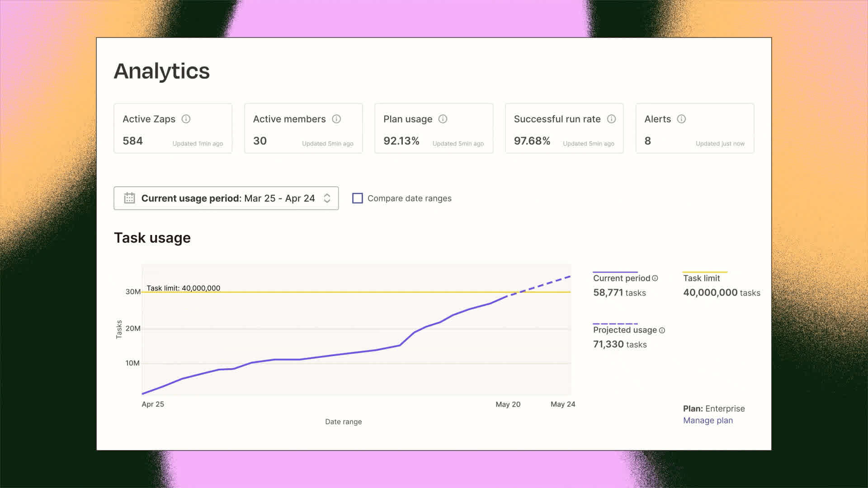868x488 pixels.
Task: Click Projected usage info icon
Action: pyautogui.click(x=662, y=330)
